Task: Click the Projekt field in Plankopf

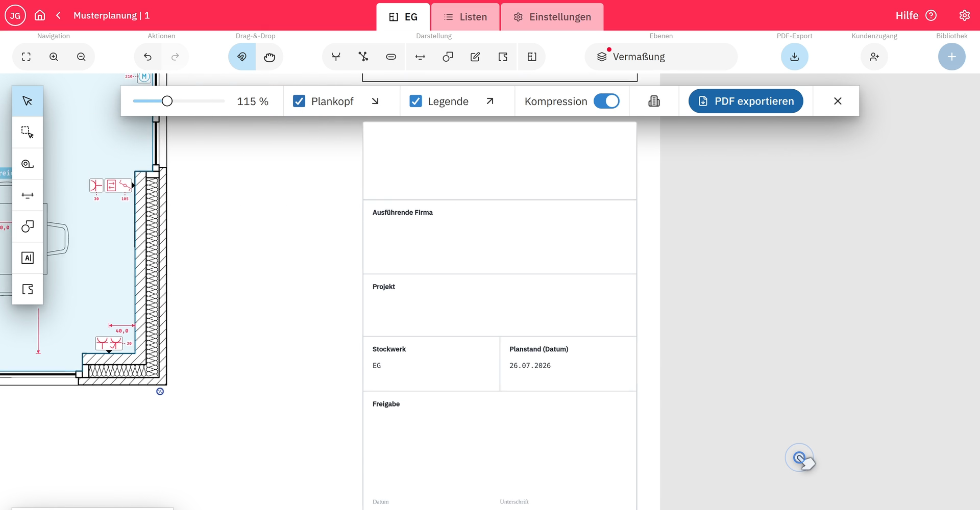Action: (500, 305)
